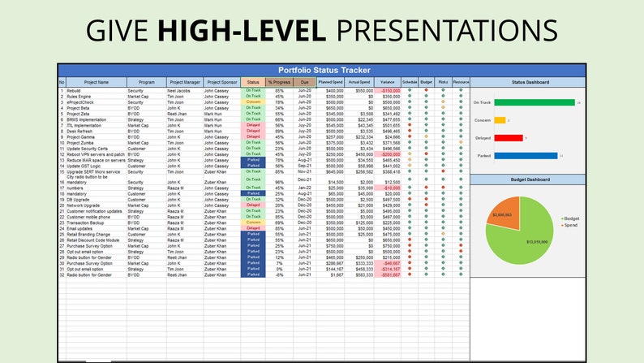Select Reduce MAR space on servers cell

[96, 160]
